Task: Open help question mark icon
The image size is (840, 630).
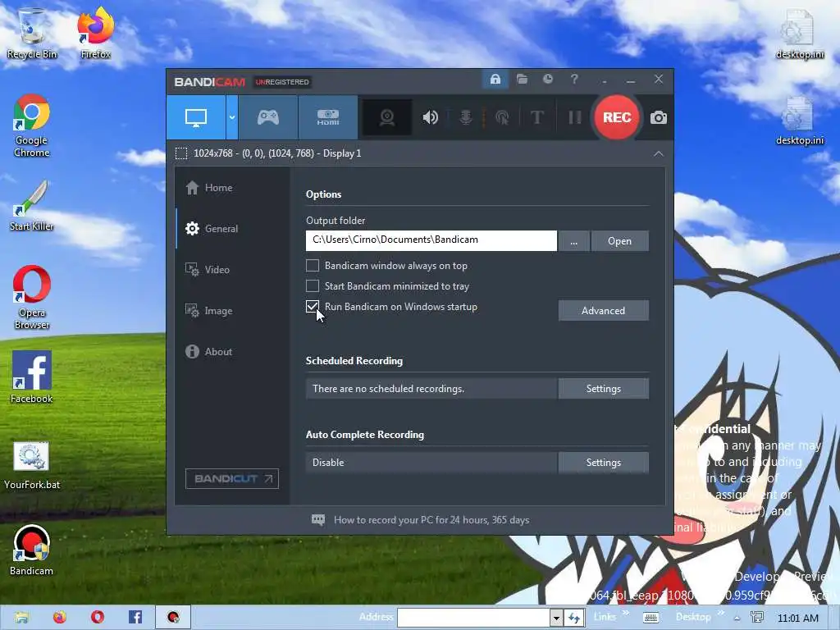Action: 574,80
